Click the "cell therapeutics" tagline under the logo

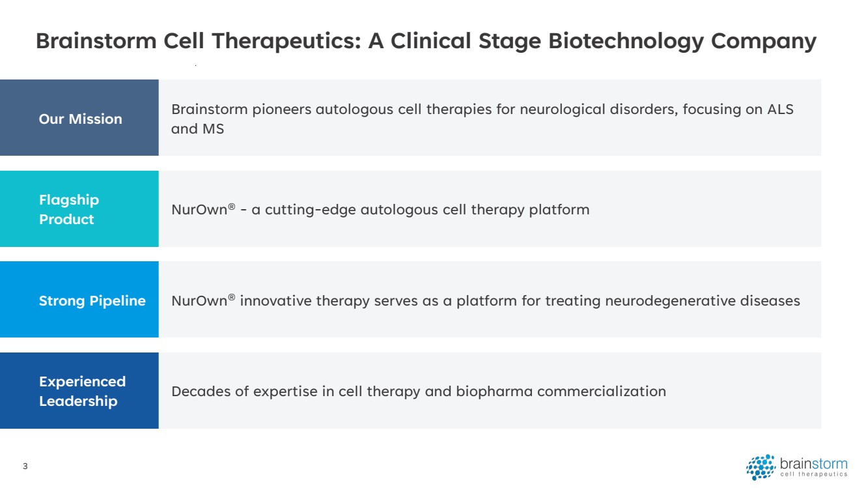813,475
